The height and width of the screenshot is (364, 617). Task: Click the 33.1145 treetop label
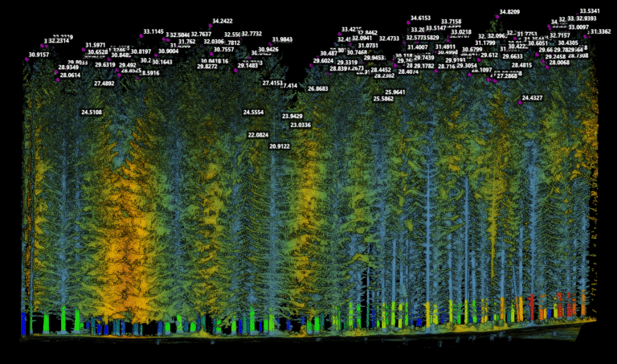(153, 31)
